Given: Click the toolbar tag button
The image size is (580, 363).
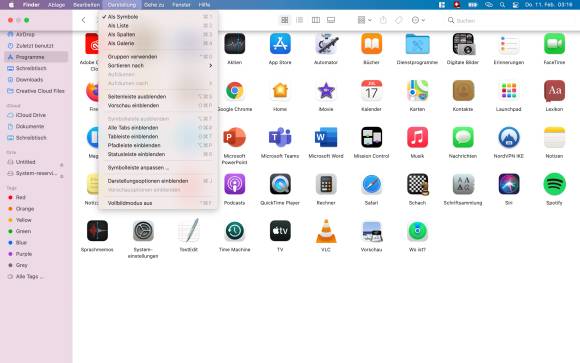Looking at the screenshot, I should click(x=398, y=20).
